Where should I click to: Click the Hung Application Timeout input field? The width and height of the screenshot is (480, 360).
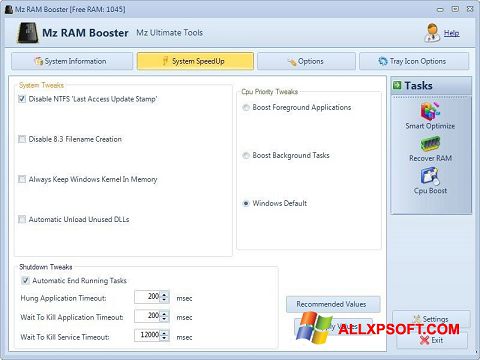[x=147, y=297]
